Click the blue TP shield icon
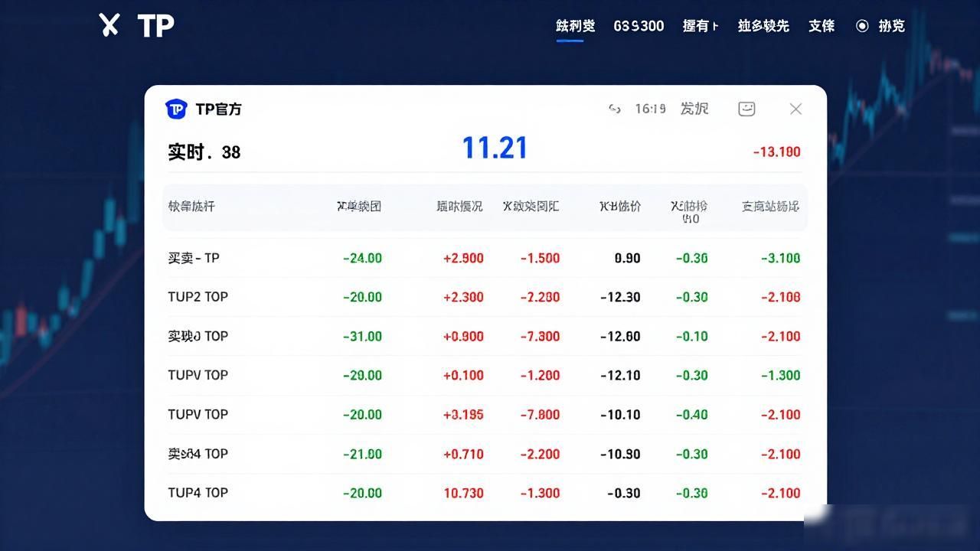 click(176, 109)
